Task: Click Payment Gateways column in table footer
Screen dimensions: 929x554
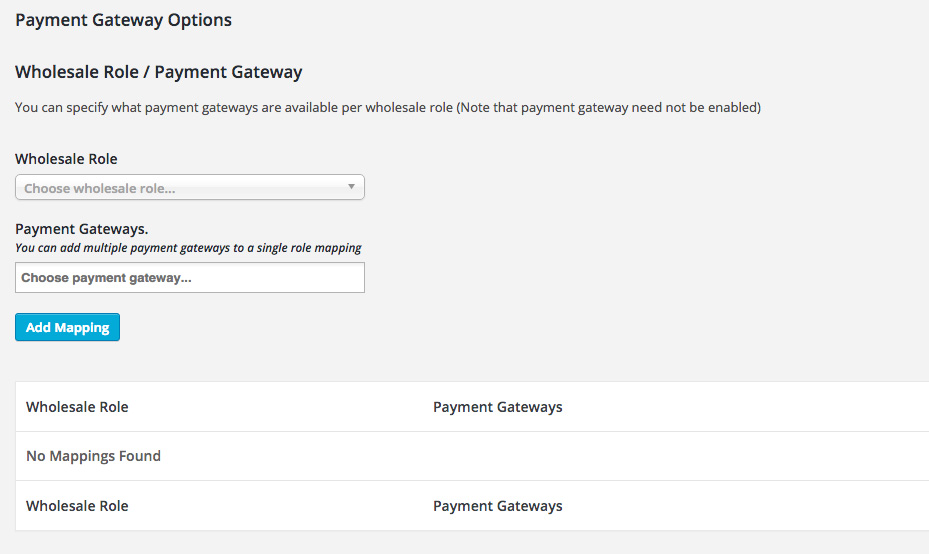Action: (497, 506)
